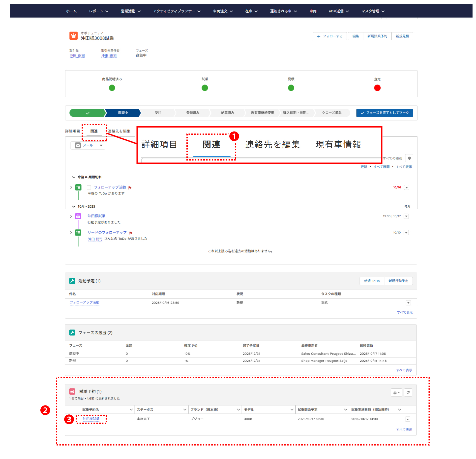The image size is (476, 459).
Task: Click the green completed stage checkmark
Action: 87,113
